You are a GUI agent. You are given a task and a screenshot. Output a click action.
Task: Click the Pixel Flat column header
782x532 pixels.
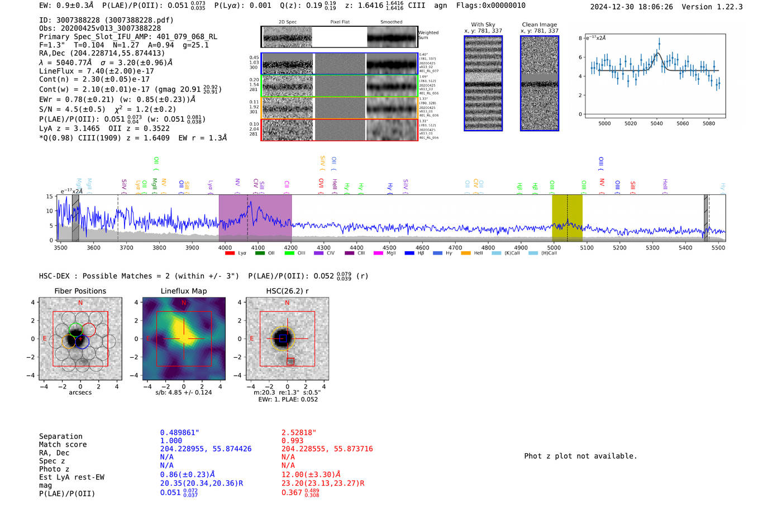[x=340, y=22]
